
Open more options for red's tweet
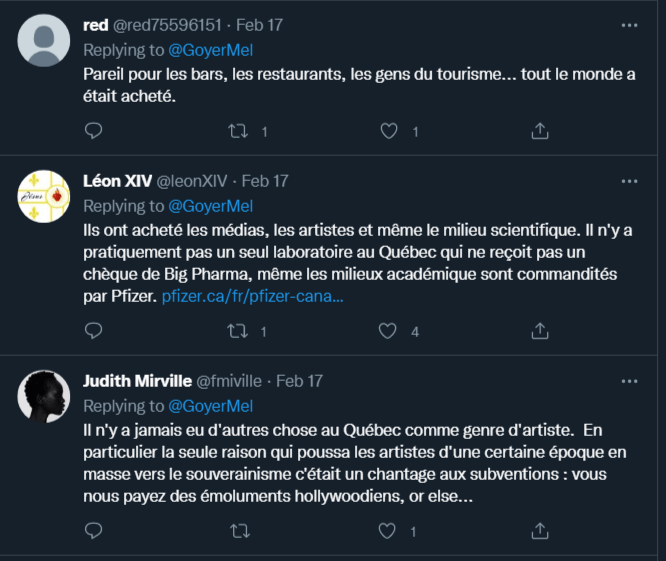click(629, 25)
